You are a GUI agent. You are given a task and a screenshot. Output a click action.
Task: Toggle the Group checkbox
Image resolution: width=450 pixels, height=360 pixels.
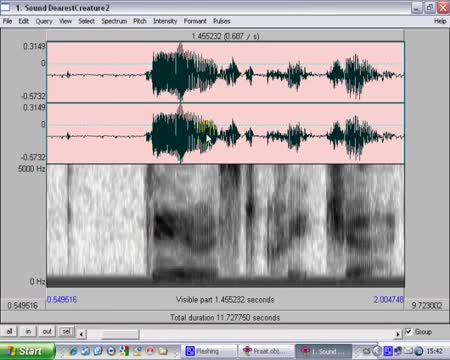(x=409, y=332)
